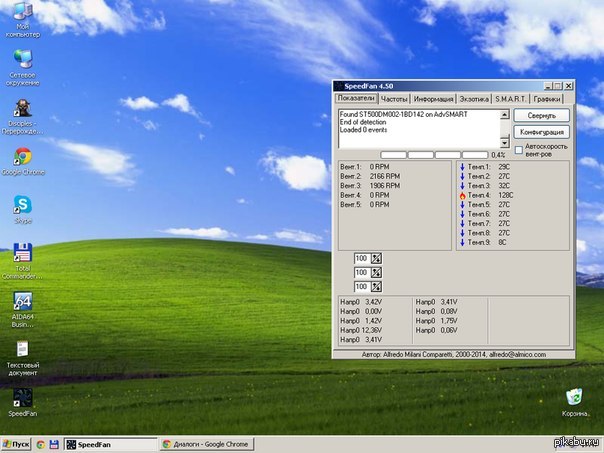This screenshot has width=604, height=453.
Task: Click the down arrow icon beside Temp6
Action: (463, 214)
